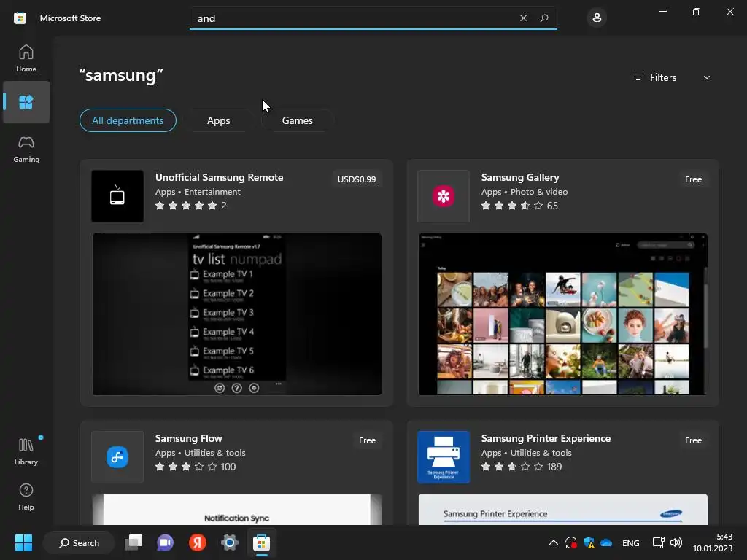
Task: Open the Samsung Flow title
Action: (x=189, y=438)
